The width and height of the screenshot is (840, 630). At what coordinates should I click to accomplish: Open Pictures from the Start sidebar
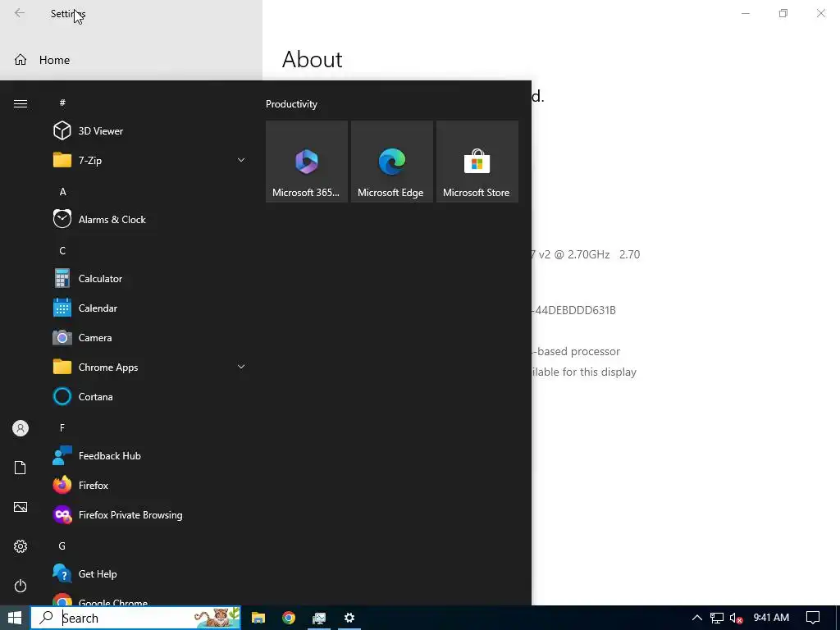[x=21, y=507]
